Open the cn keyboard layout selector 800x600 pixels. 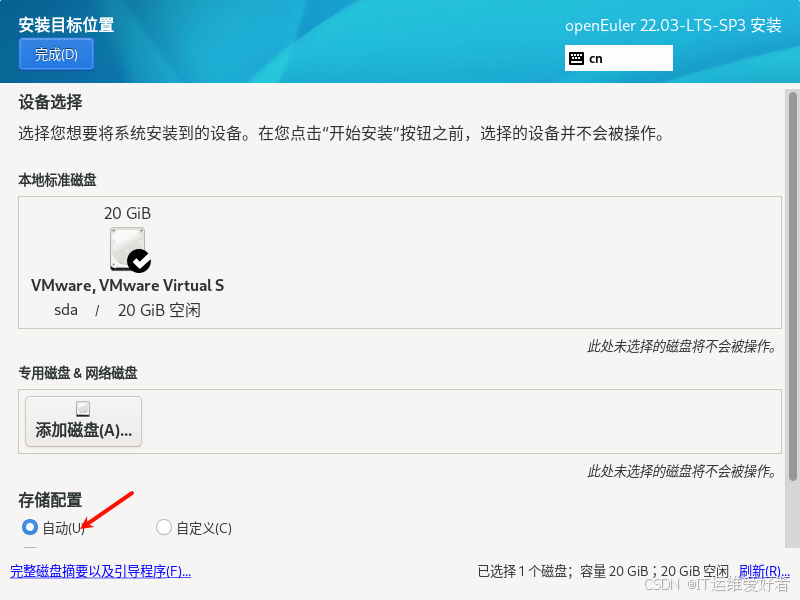pyautogui.click(x=618, y=58)
